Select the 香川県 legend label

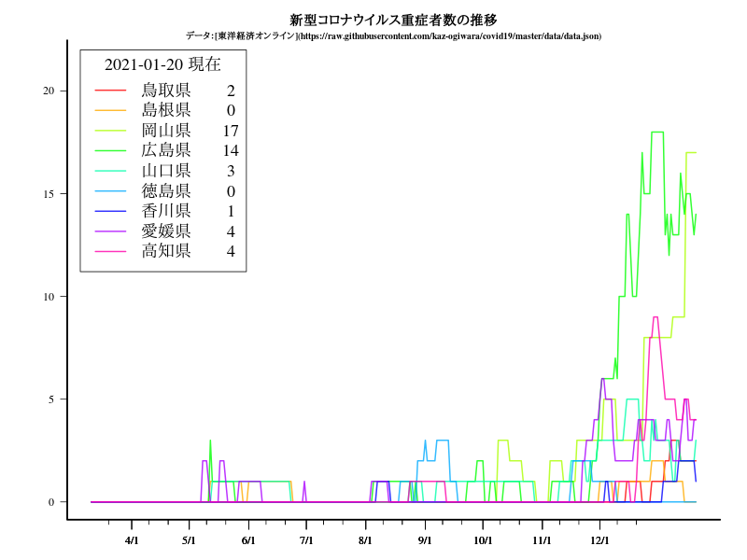166,211
